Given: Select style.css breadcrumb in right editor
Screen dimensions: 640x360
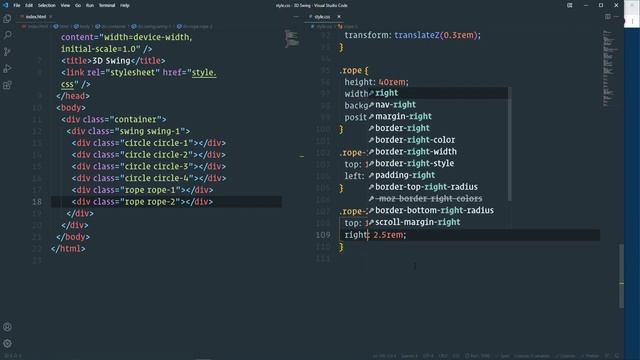Looking at the screenshot, I should (322, 27).
